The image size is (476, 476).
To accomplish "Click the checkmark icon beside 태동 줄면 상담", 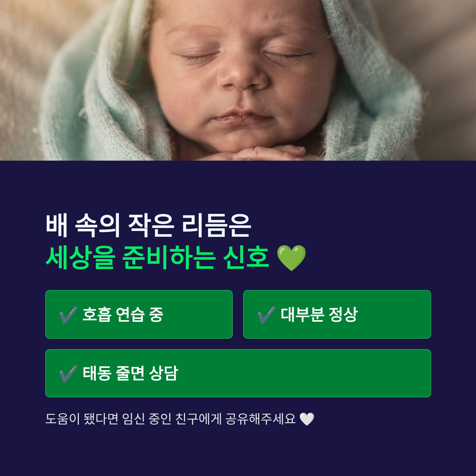I will pyautogui.click(x=68, y=374).
